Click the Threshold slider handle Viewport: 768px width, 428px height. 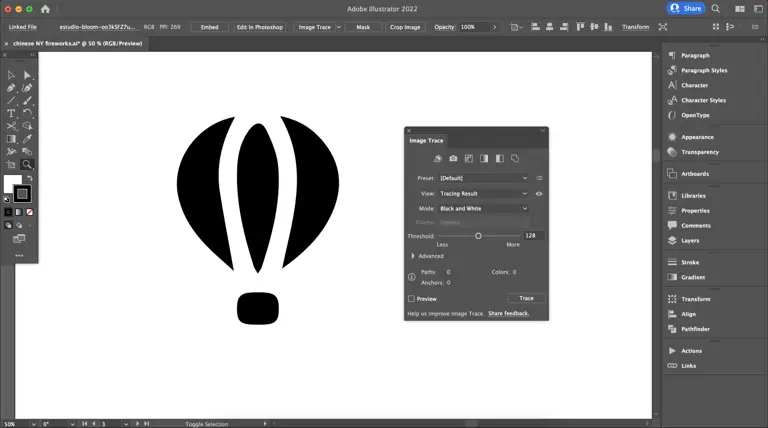tap(478, 236)
